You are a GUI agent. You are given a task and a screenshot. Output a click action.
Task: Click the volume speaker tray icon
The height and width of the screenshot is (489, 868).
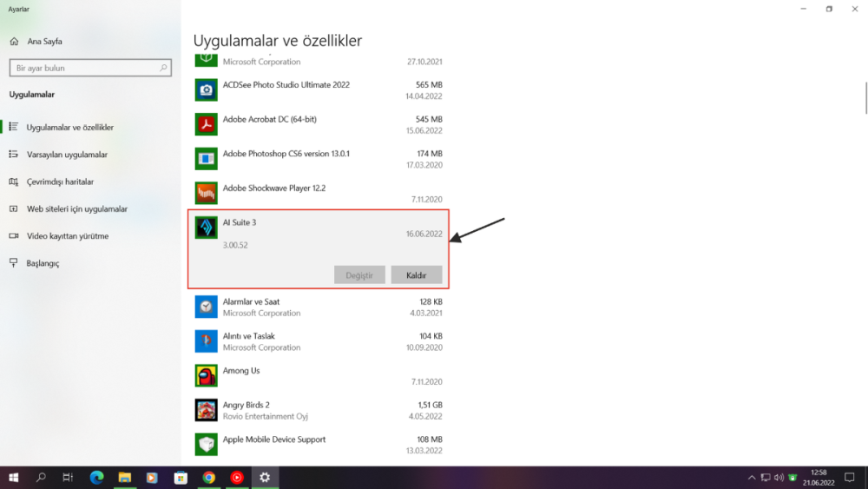pyautogui.click(x=779, y=478)
